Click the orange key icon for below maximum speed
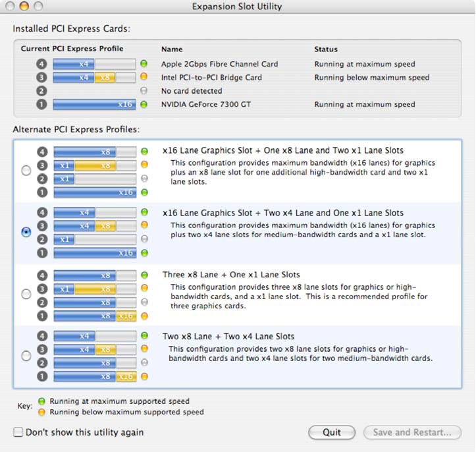The height and width of the screenshot is (452, 476). coord(41,412)
